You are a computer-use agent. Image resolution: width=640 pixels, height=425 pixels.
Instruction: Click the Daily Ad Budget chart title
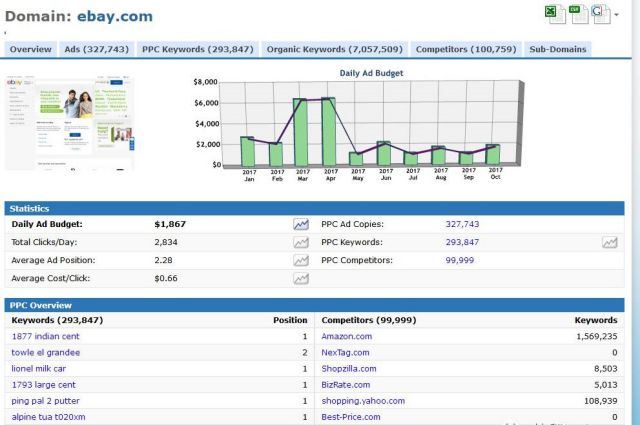click(371, 73)
